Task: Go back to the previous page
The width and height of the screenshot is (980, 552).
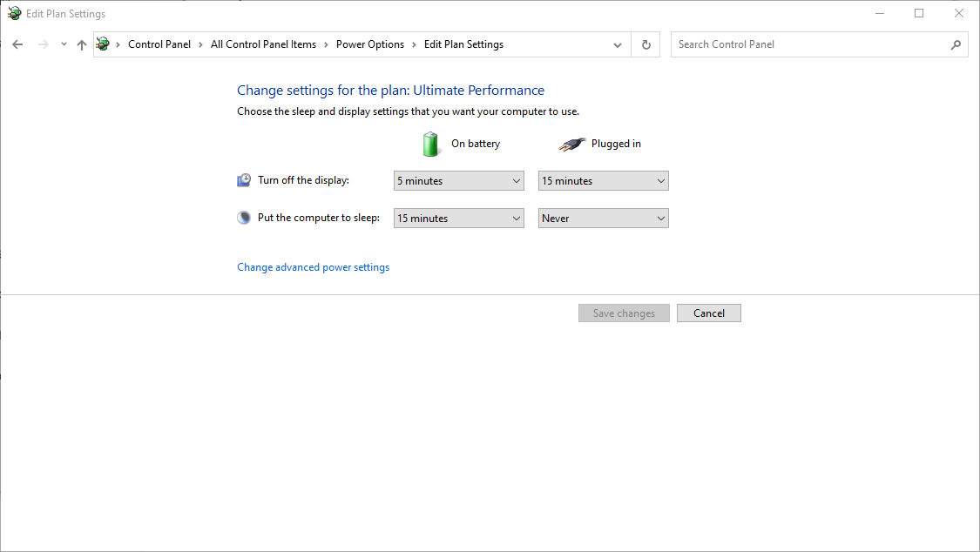Action: 17,44
